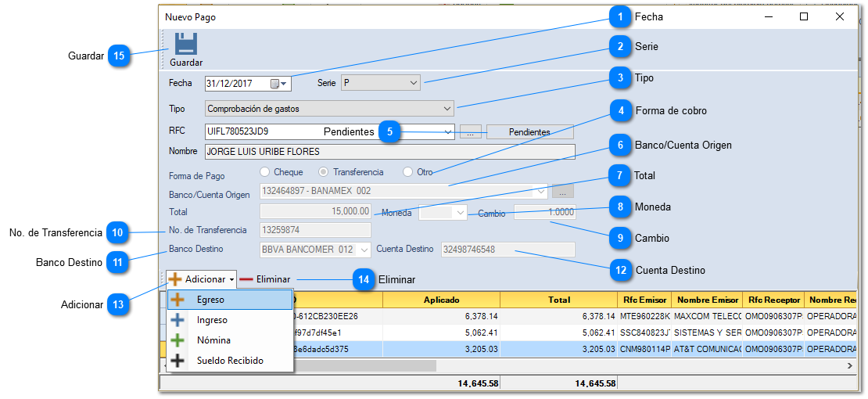Select the Transferencia payment option
Image resolution: width=868 pixels, height=399 pixels.
point(324,172)
